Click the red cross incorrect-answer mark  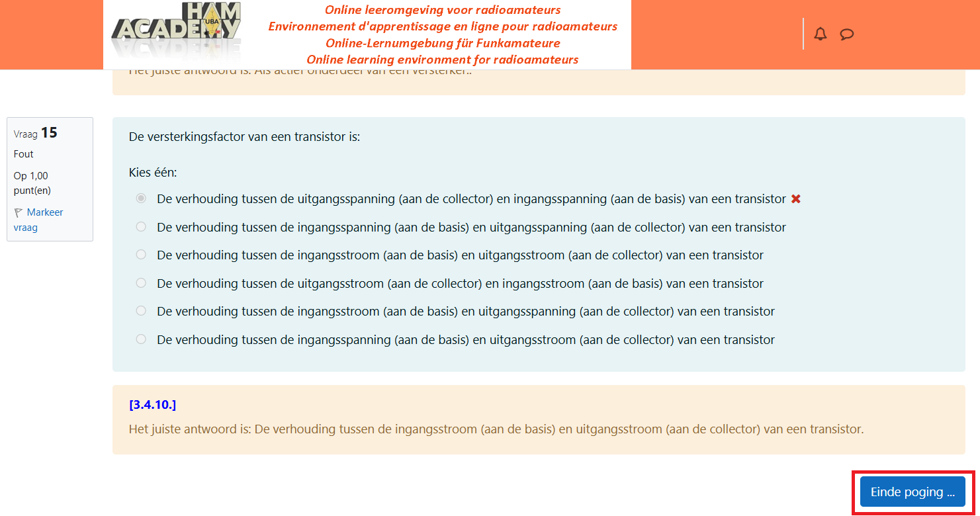point(796,198)
